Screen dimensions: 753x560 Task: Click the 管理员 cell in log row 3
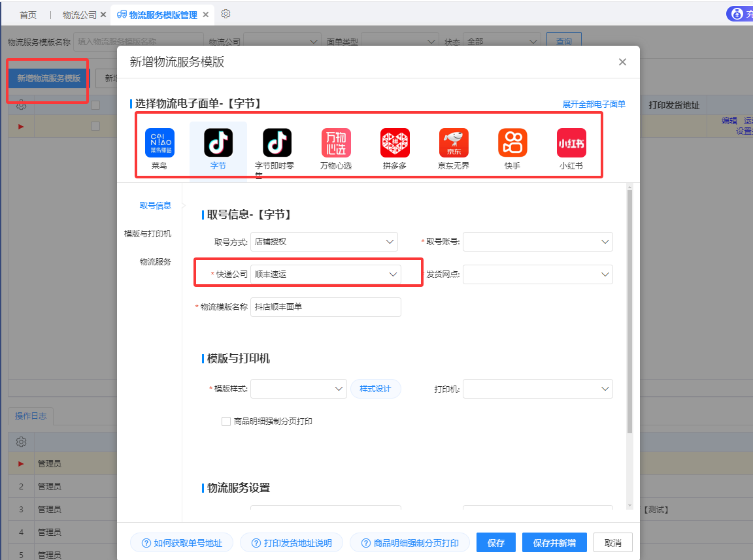point(50,509)
